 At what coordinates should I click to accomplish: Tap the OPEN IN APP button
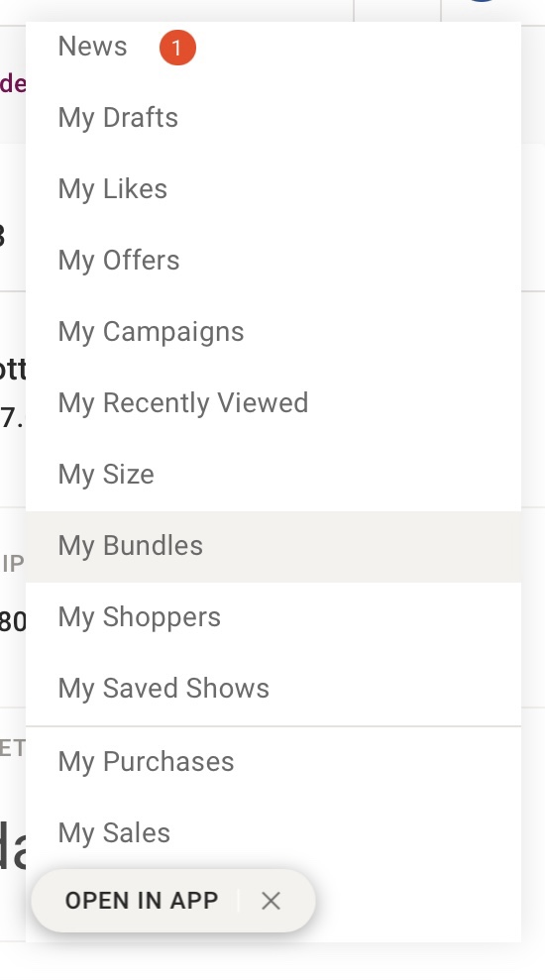point(142,901)
